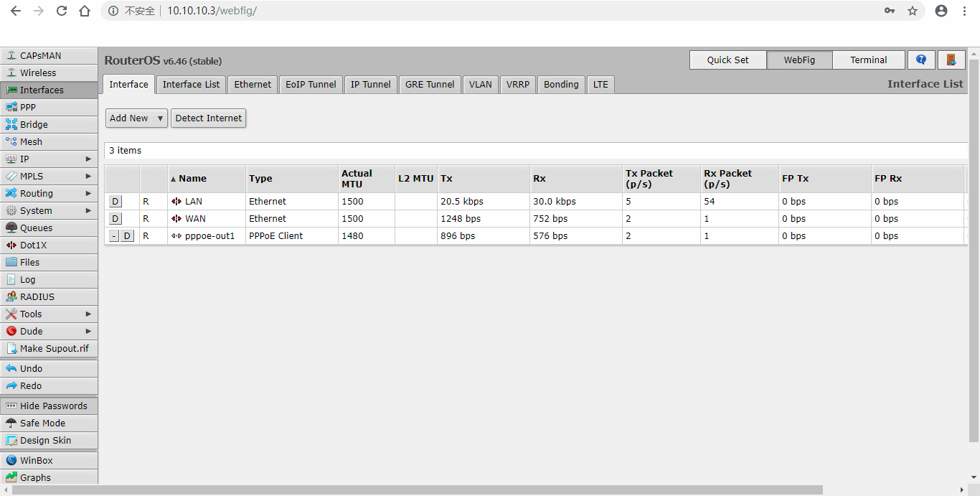Expand the IP submenu arrow
980x496 pixels.
pos(88,159)
